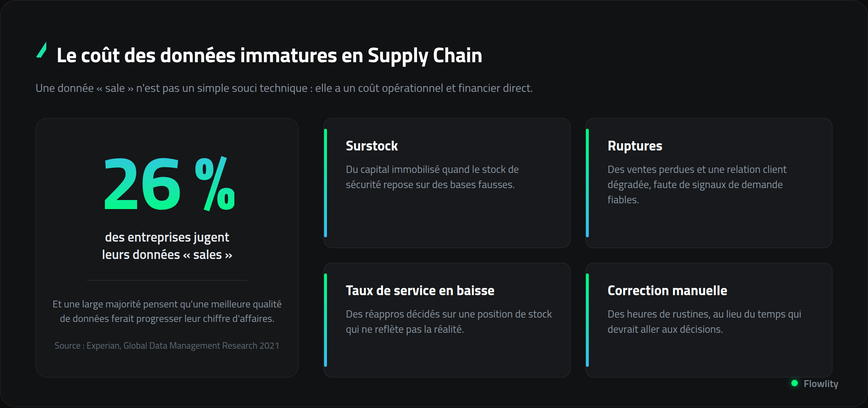Click the large 26 % statistic
Image resolution: width=868 pixels, height=408 pixels.
click(x=169, y=183)
